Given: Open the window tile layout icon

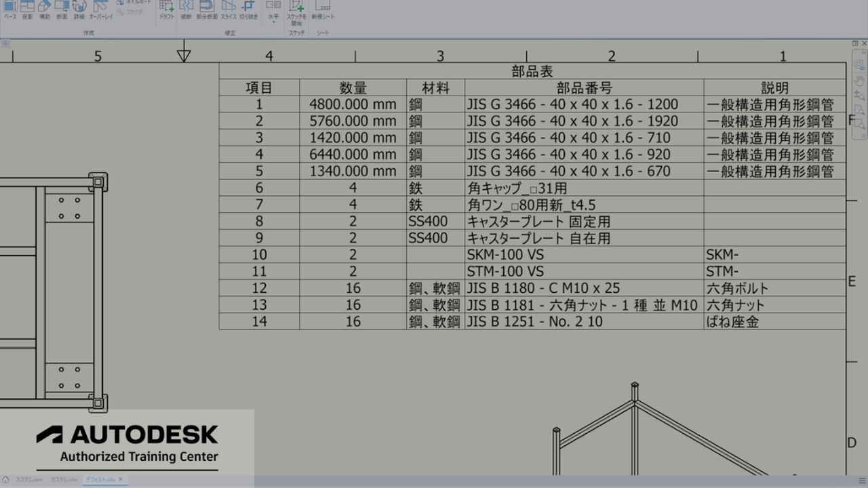Looking at the screenshot, I should pos(856,43).
